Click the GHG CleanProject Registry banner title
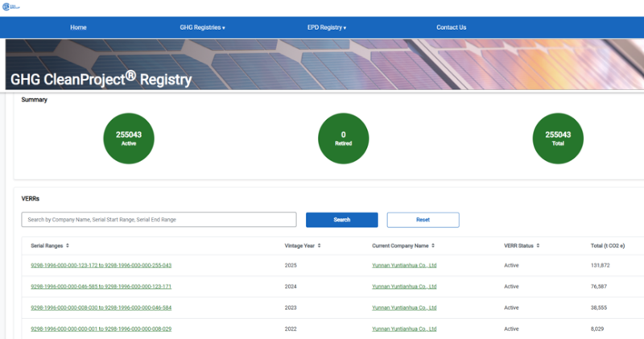This screenshot has width=644, height=339. 101,79
